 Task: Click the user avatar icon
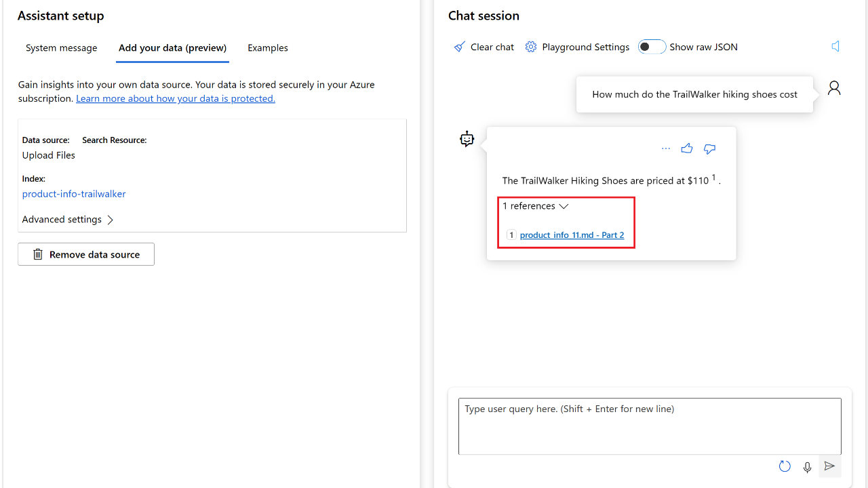coord(834,88)
